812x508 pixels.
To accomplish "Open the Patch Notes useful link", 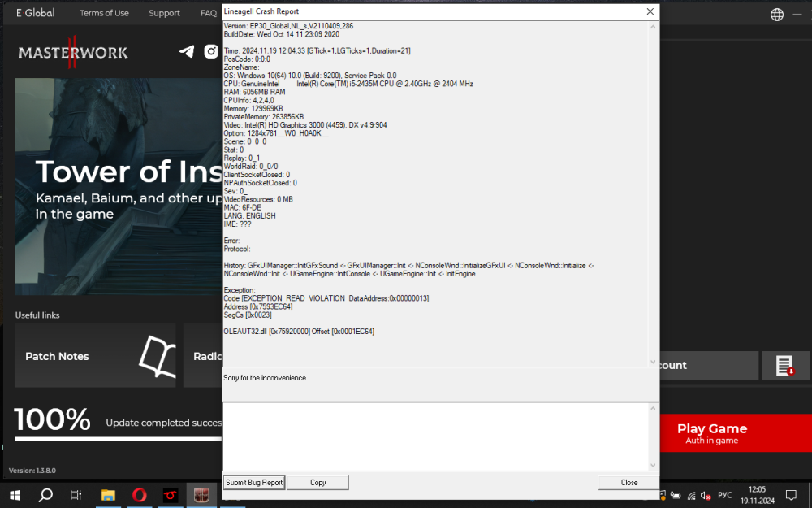I will [x=95, y=356].
